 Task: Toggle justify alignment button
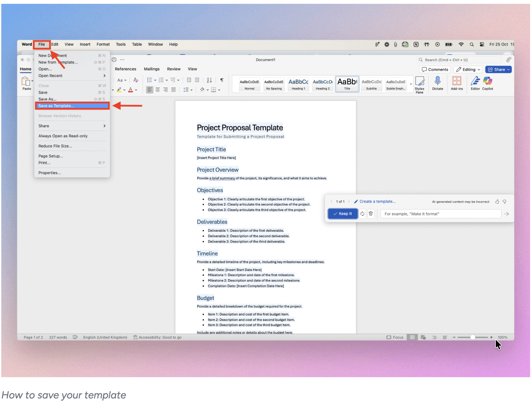tap(174, 90)
